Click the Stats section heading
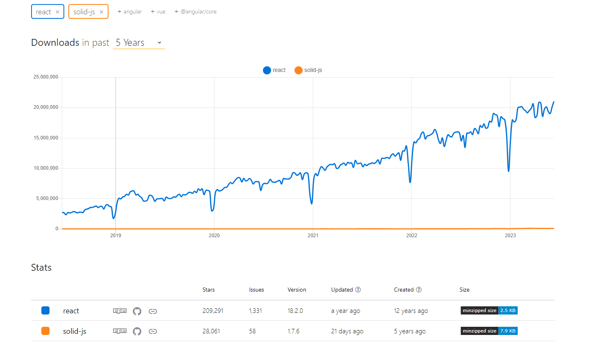 pyautogui.click(x=41, y=267)
